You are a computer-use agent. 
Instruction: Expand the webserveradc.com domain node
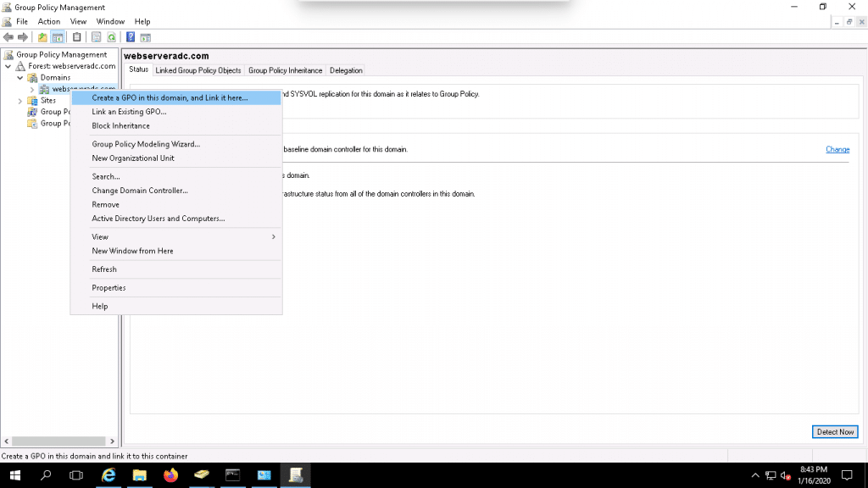tap(32, 89)
